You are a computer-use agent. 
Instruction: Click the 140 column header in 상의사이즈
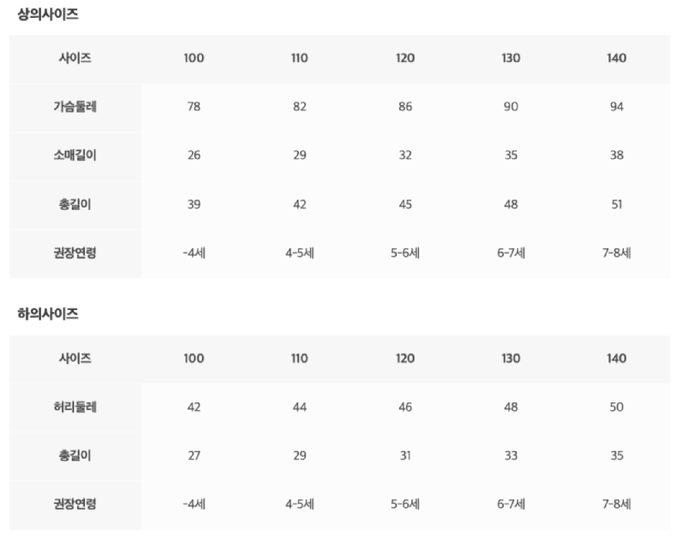(616, 58)
